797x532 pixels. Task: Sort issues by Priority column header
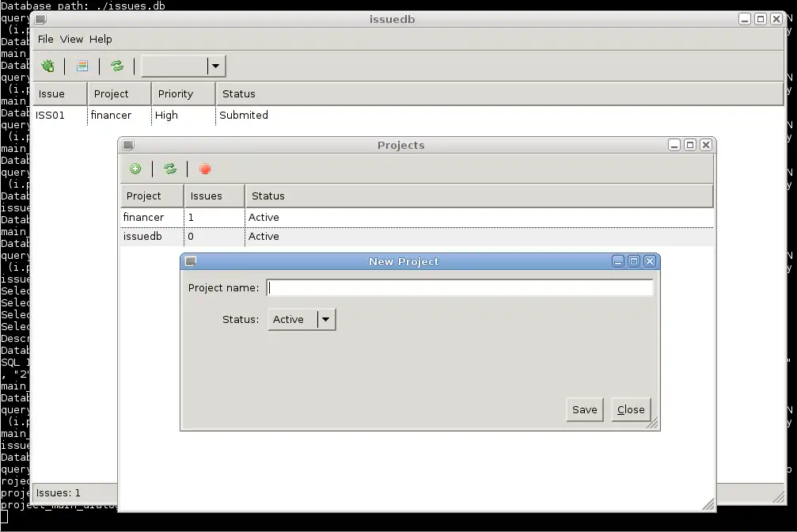pyautogui.click(x=184, y=93)
